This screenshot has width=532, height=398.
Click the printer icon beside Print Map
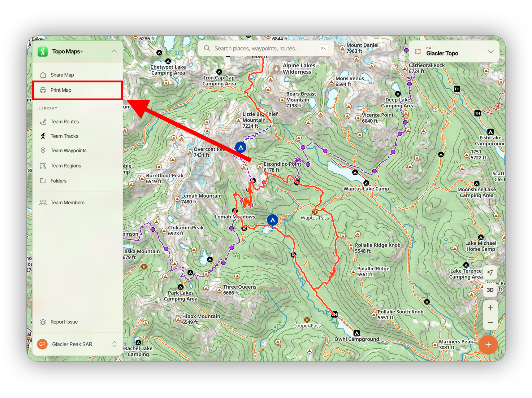pyautogui.click(x=43, y=90)
